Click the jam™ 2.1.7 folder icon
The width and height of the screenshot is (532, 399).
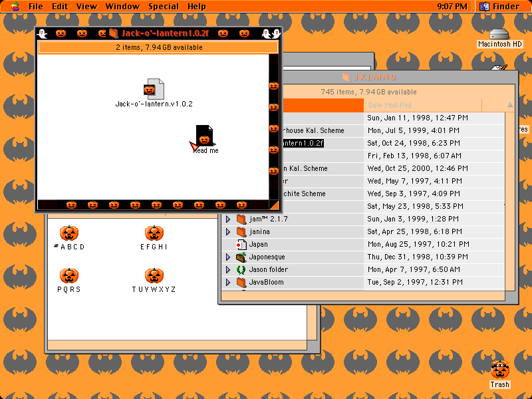[x=241, y=219]
